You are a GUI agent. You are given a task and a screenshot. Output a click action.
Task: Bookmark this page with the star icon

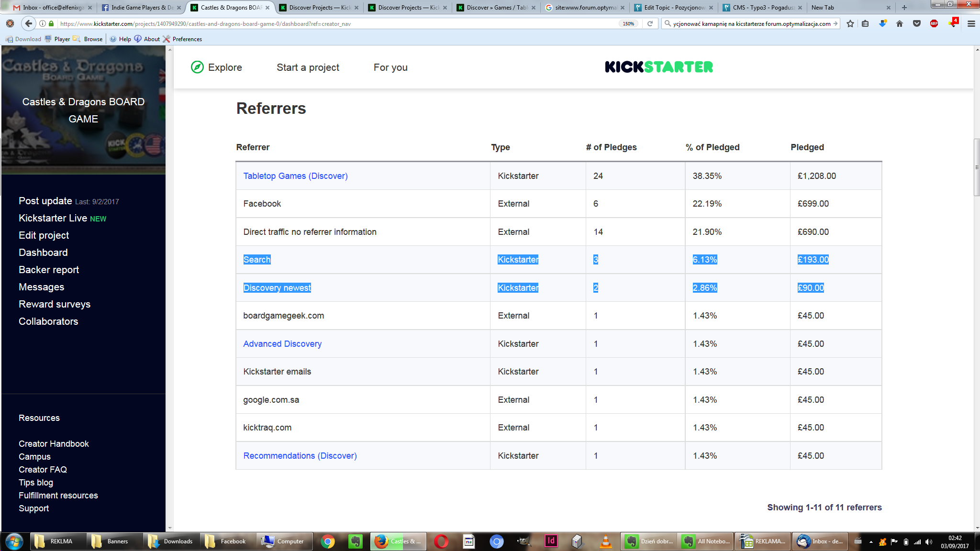[x=850, y=23]
